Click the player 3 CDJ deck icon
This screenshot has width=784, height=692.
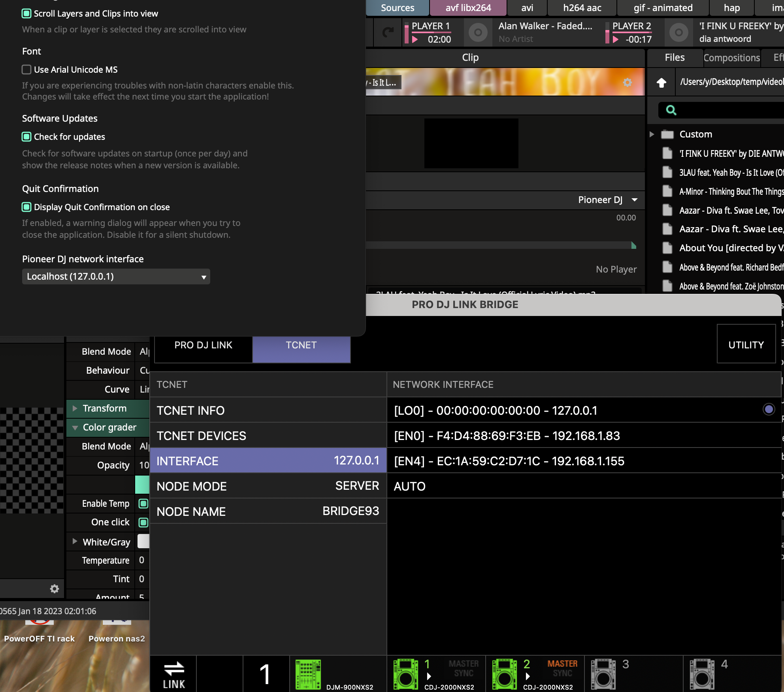[603, 674]
